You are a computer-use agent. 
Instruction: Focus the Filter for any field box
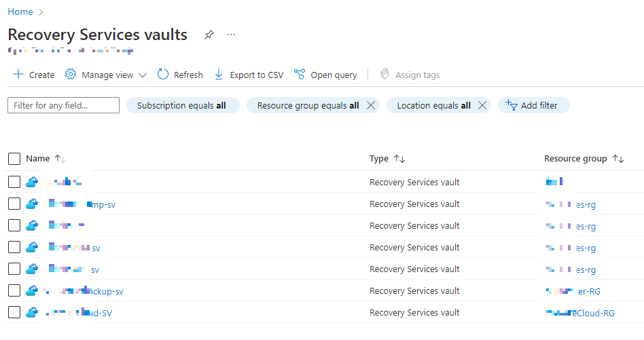(64, 105)
